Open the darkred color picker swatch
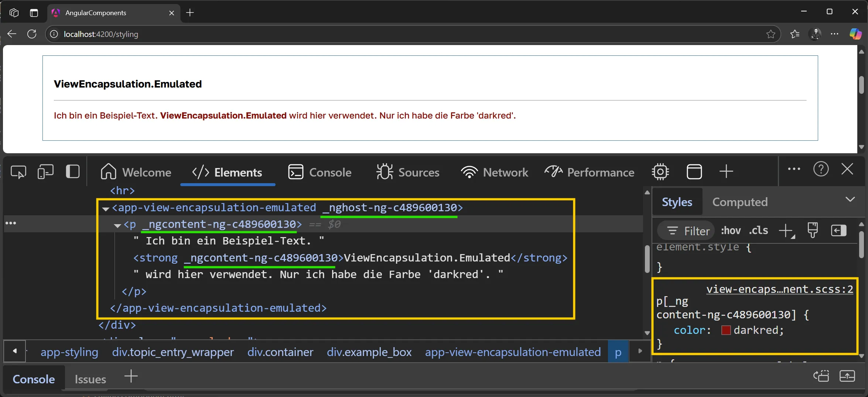This screenshot has height=397, width=868. click(x=726, y=330)
